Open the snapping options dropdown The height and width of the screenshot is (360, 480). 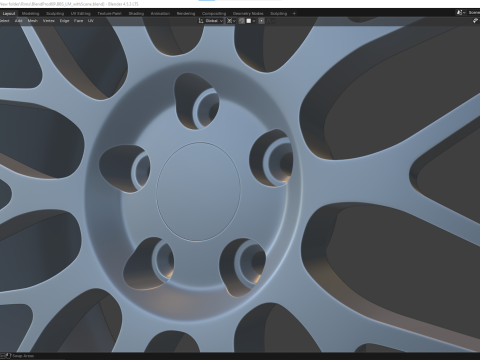(250, 21)
